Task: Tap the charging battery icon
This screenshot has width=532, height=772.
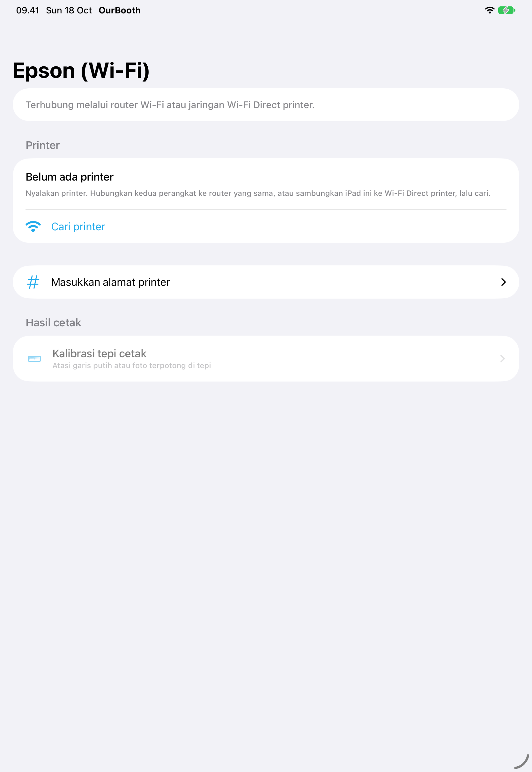Action: coord(506,10)
